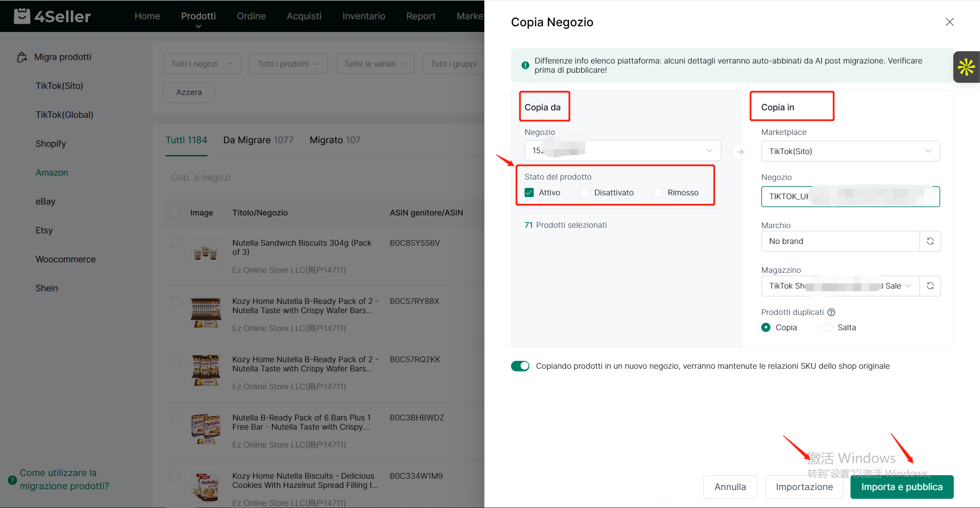
Task: Click the Azzera reset button
Action: click(189, 92)
